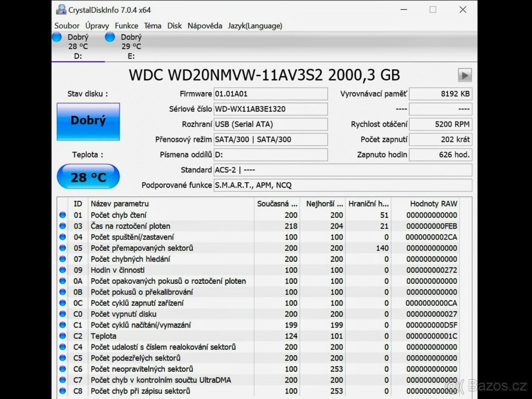
Task: Click the status dot beside Počet přemapovaných sektorů
Action: click(63, 248)
